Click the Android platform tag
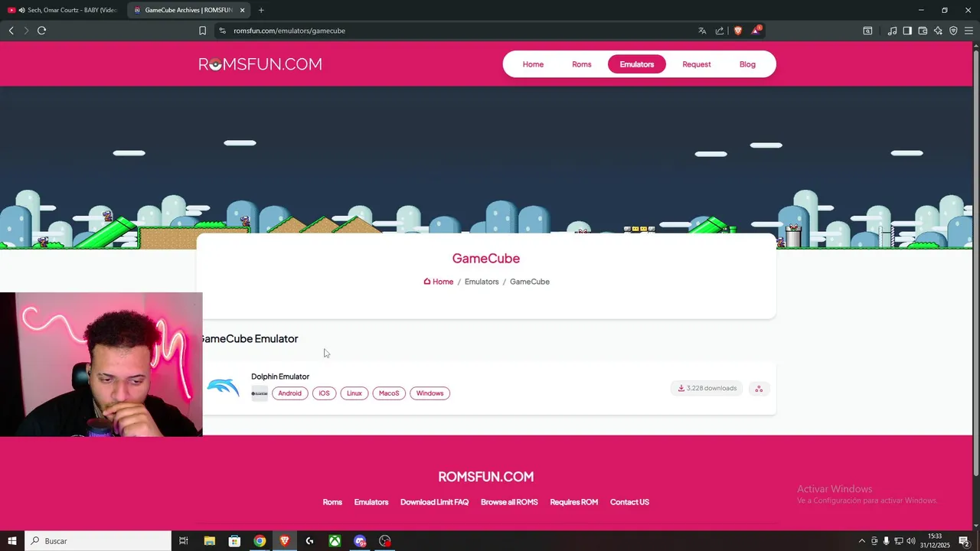Viewport: 980px width, 551px height. click(x=289, y=393)
